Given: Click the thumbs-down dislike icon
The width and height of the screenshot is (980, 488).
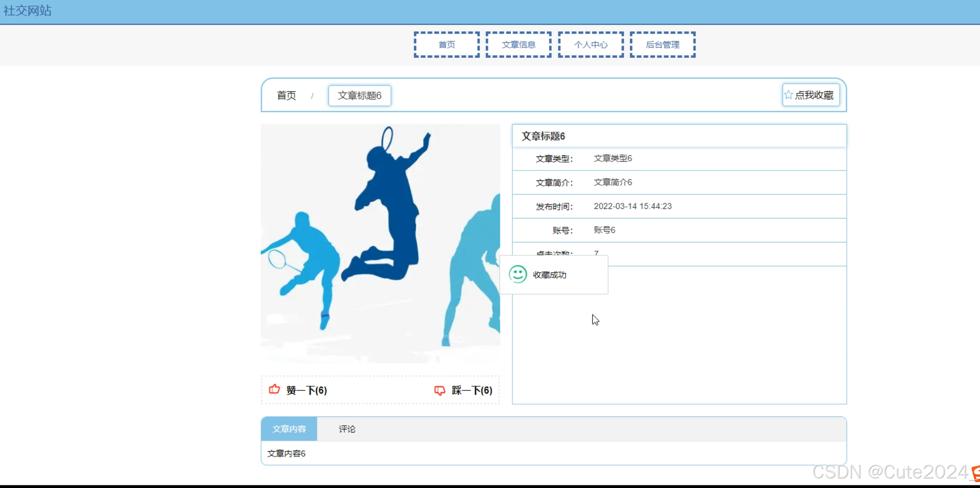Looking at the screenshot, I should pos(439,390).
